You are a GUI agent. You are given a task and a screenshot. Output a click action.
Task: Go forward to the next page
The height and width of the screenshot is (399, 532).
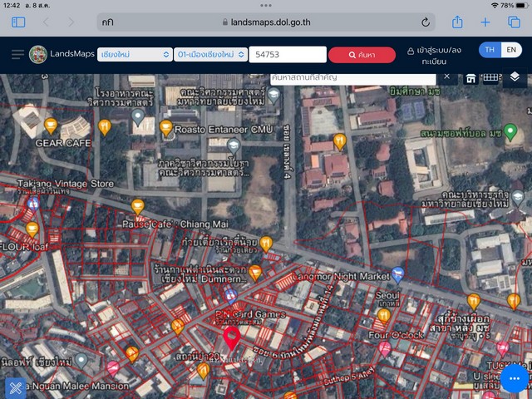71,22
